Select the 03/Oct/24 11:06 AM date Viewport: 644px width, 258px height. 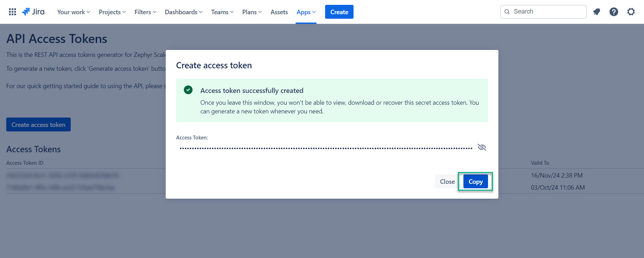(x=558, y=188)
